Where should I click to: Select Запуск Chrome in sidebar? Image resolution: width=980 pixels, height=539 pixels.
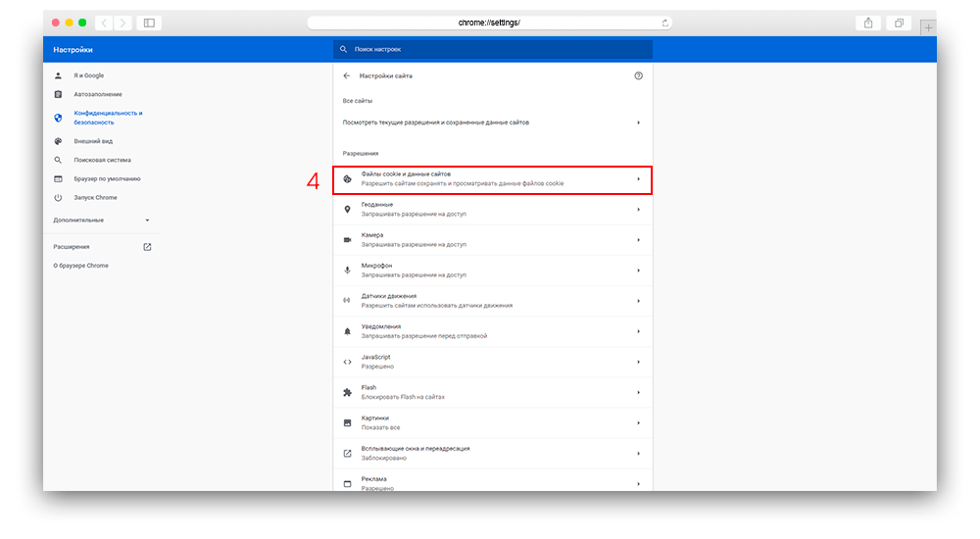point(96,198)
